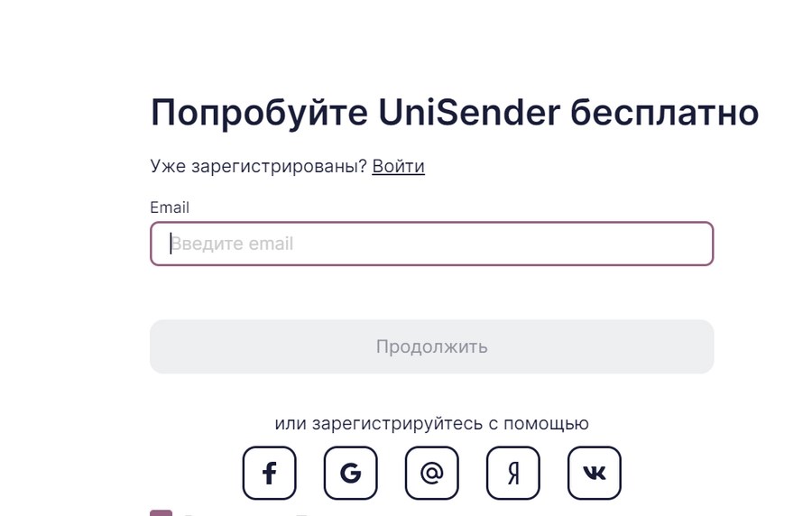Screen dimensions: 812x516
Task: Sign up via the Yandex Я icon
Action: click(x=512, y=473)
